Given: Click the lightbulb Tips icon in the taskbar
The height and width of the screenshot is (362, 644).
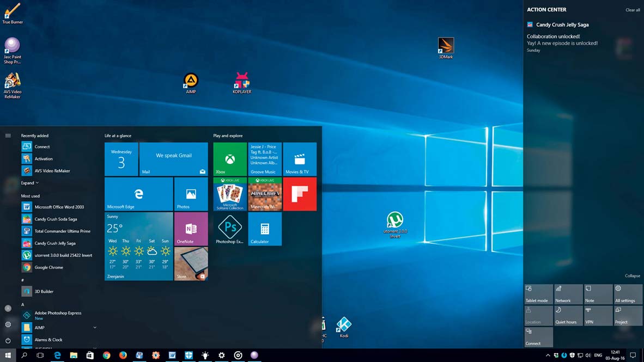Looking at the screenshot, I should coord(205,355).
